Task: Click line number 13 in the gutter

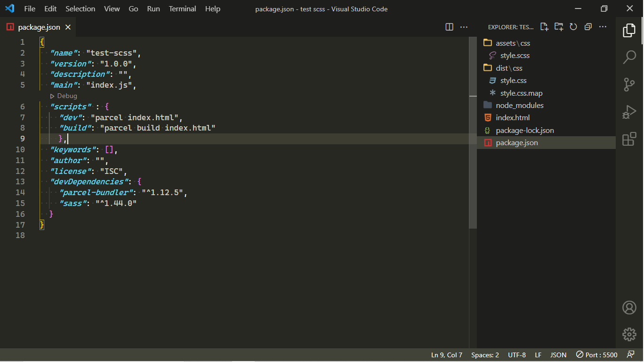Action: point(20,182)
